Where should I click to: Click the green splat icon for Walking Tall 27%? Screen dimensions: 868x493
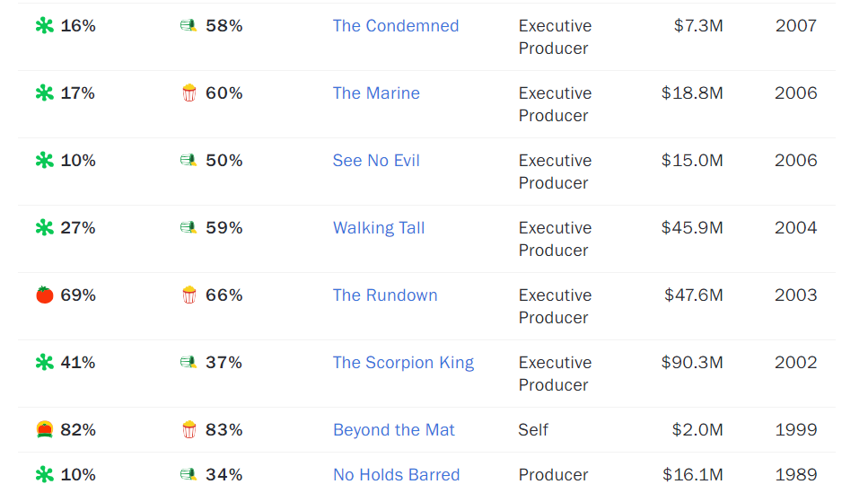tap(44, 228)
